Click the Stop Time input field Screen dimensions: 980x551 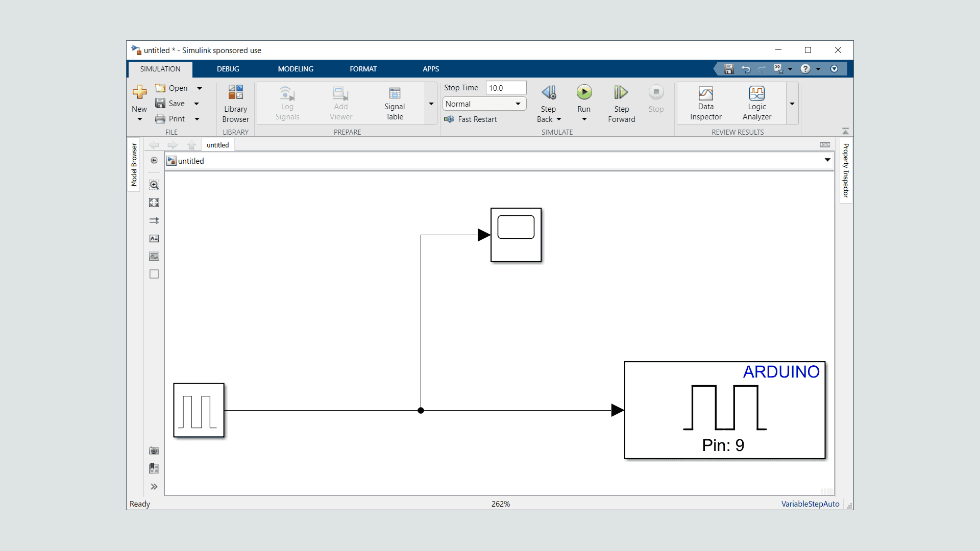point(505,88)
